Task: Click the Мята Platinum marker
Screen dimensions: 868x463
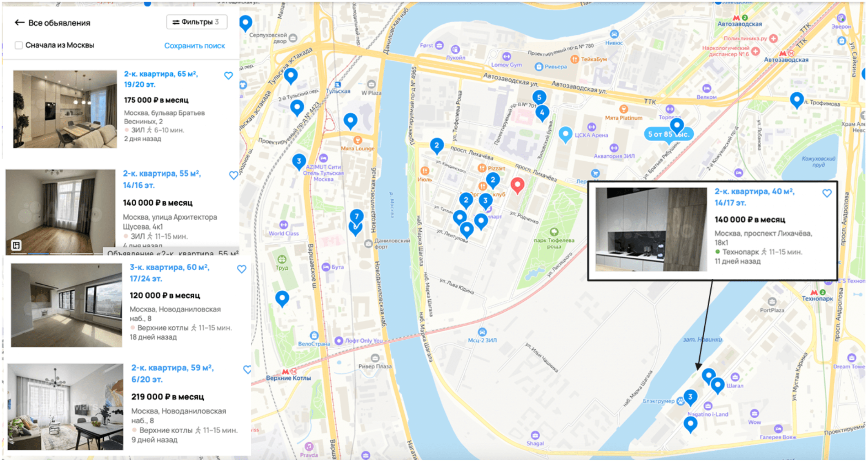Action: tap(623, 109)
